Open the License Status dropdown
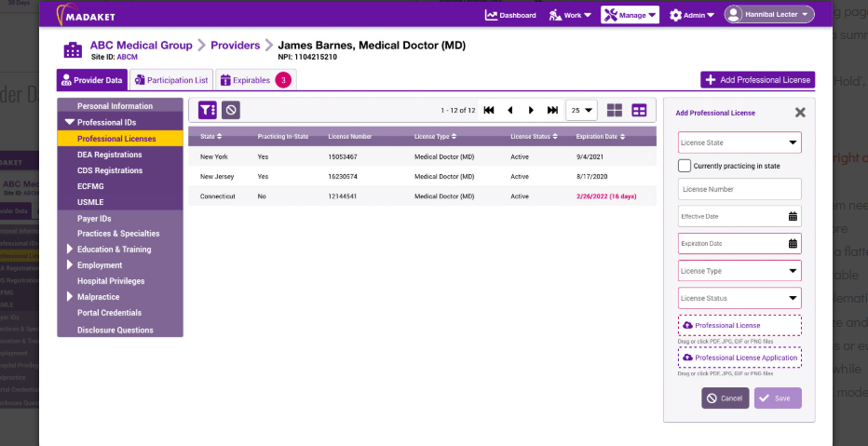Viewport: 868px width, 446px height. click(739, 298)
